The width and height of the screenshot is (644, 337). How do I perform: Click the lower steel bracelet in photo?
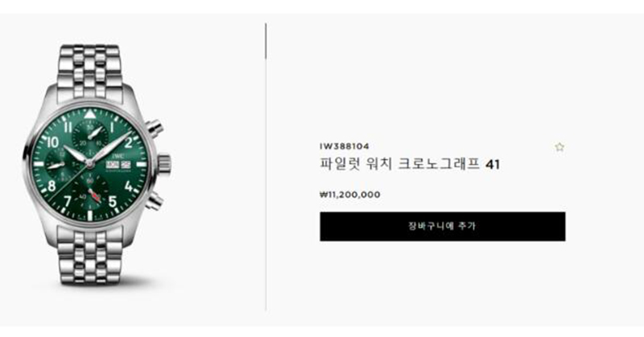tap(90, 257)
